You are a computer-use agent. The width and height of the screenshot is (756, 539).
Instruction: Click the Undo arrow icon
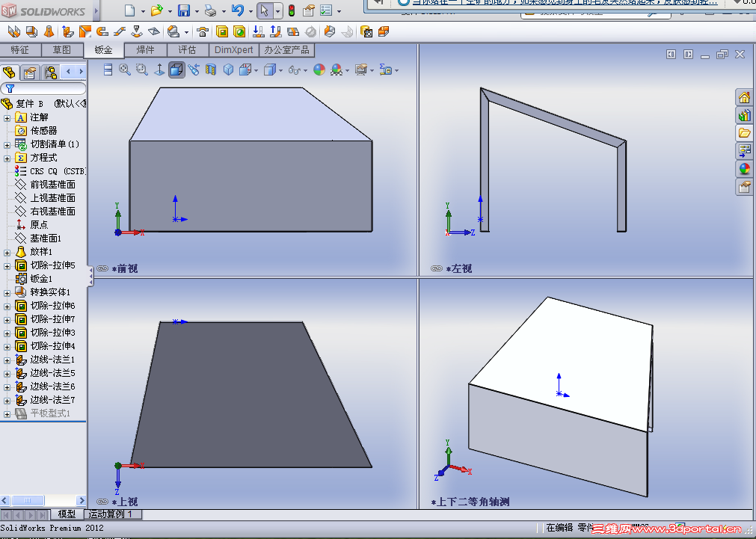(x=237, y=10)
